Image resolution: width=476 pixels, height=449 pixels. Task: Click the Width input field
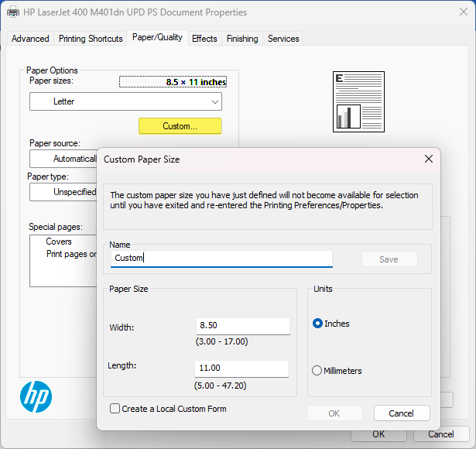click(243, 327)
